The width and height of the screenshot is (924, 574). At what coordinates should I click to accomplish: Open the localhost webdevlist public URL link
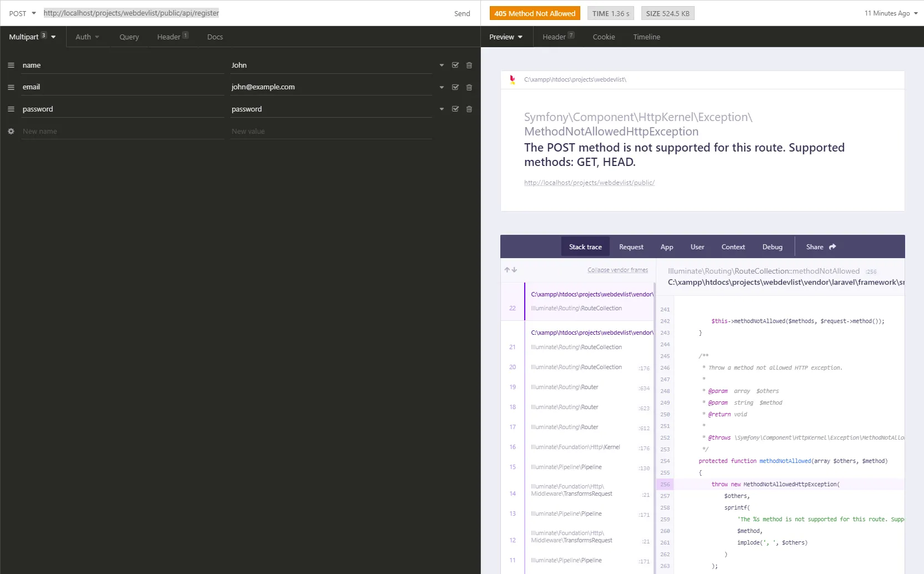click(589, 183)
